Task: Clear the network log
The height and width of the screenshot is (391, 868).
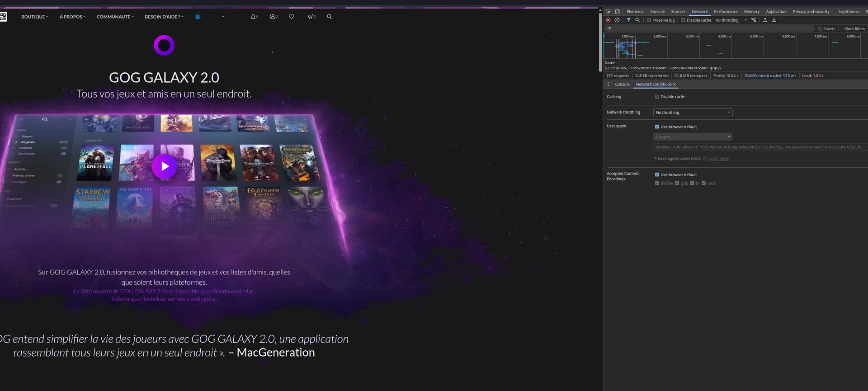Action: pos(617,20)
